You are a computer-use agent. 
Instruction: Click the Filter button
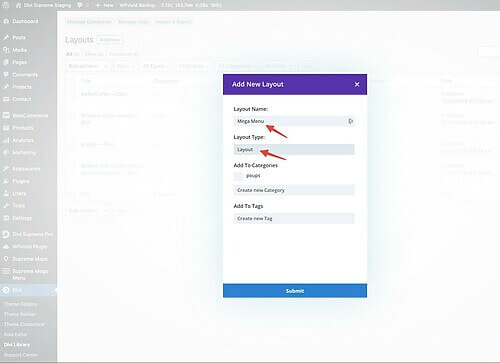(x=307, y=66)
